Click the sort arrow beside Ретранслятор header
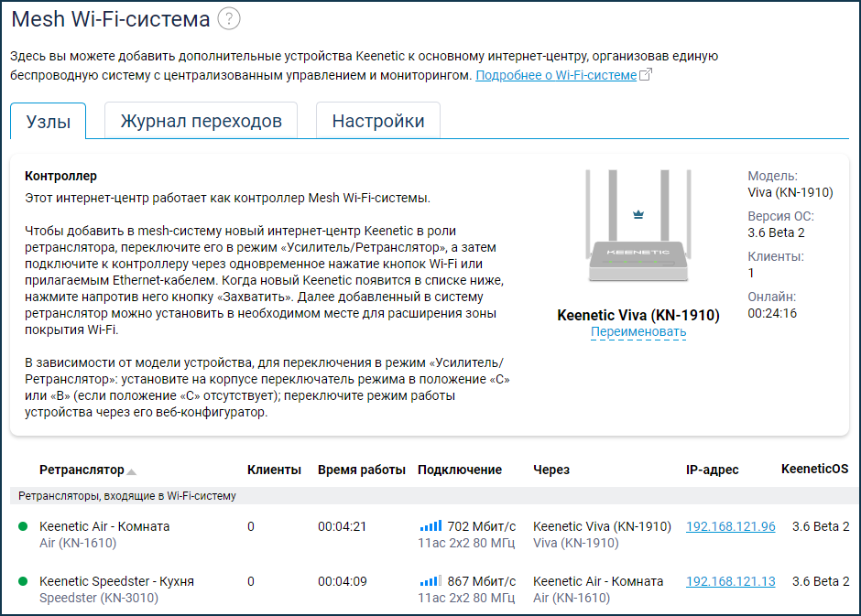Screen dimensions: 861x616 tap(131, 471)
